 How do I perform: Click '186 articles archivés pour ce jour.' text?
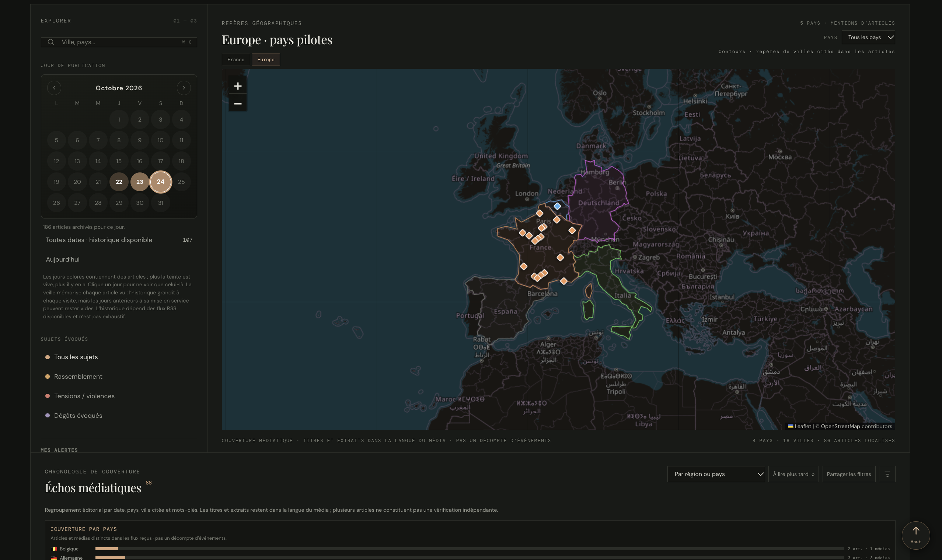click(x=84, y=227)
